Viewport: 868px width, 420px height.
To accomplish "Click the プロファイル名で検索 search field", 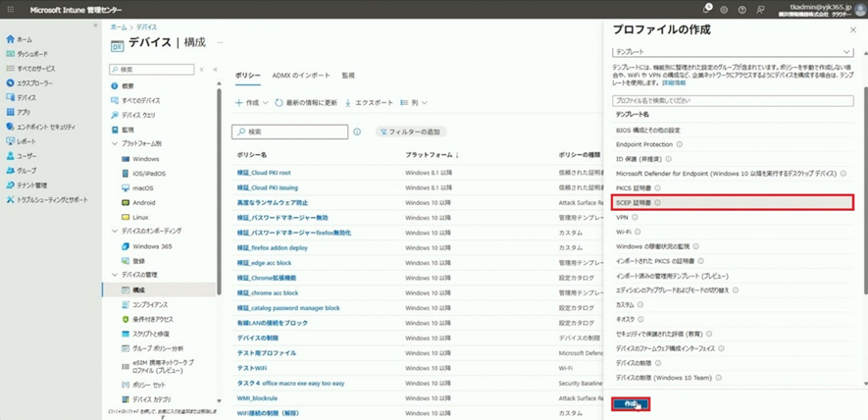I will pyautogui.click(x=733, y=100).
